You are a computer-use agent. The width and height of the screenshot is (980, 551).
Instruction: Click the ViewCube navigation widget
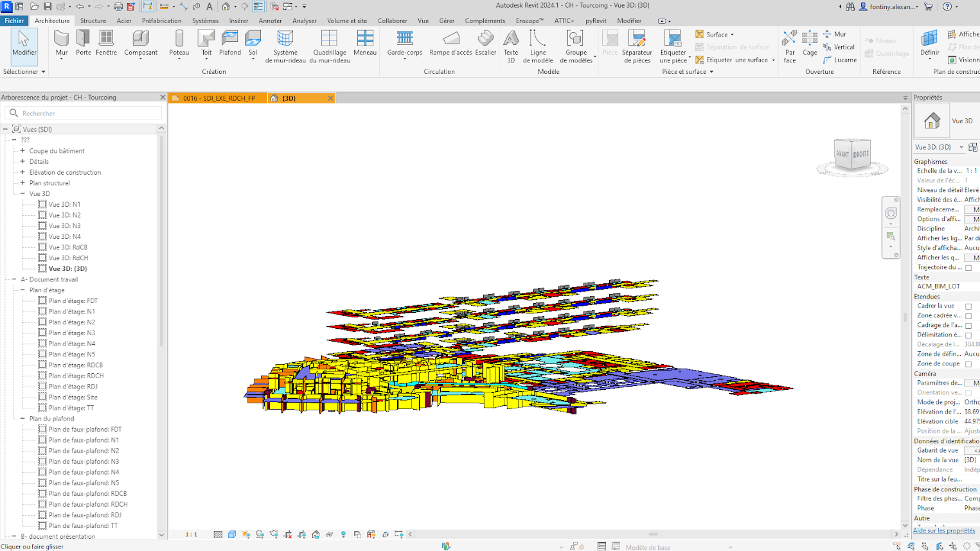click(x=852, y=155)
